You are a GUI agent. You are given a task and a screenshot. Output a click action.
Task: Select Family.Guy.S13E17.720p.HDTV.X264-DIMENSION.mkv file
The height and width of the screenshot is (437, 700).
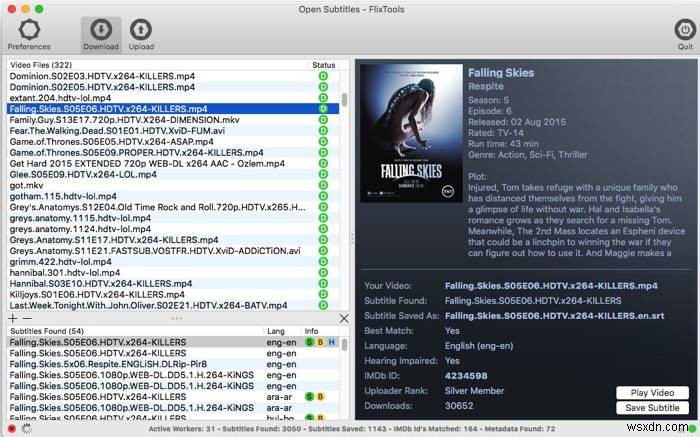(x=173, y=120)
